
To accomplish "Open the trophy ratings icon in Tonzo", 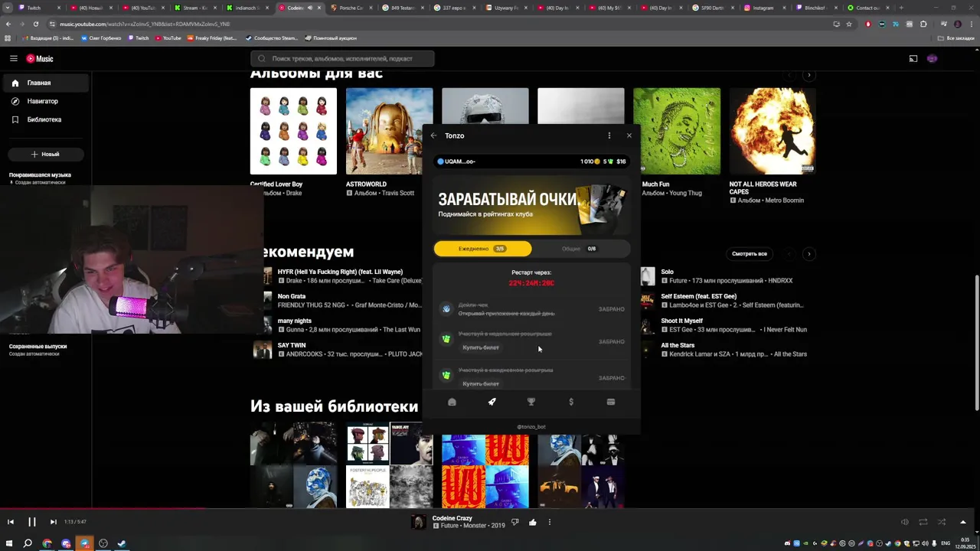I will click(x=531, y=402).
